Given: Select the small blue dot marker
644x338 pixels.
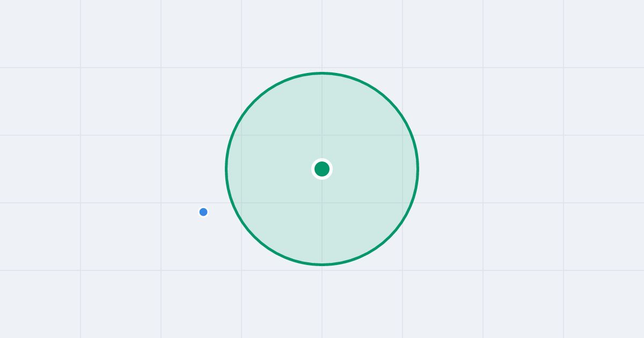Looking at the screenshot, I should tap(203, 212).
